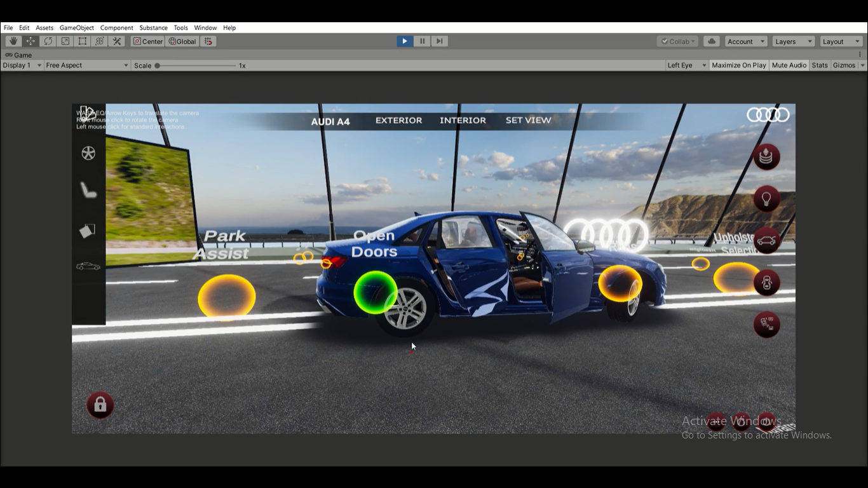The width and height of the screenshot is (868, 488).
Task: Select the Scale tool
Action: tap(65, 41)
